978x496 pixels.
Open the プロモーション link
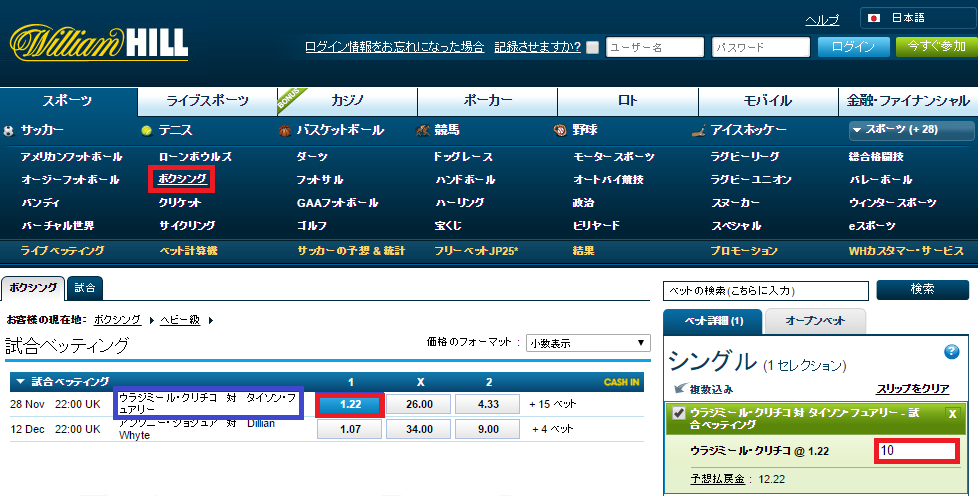(x=744, y=251)
